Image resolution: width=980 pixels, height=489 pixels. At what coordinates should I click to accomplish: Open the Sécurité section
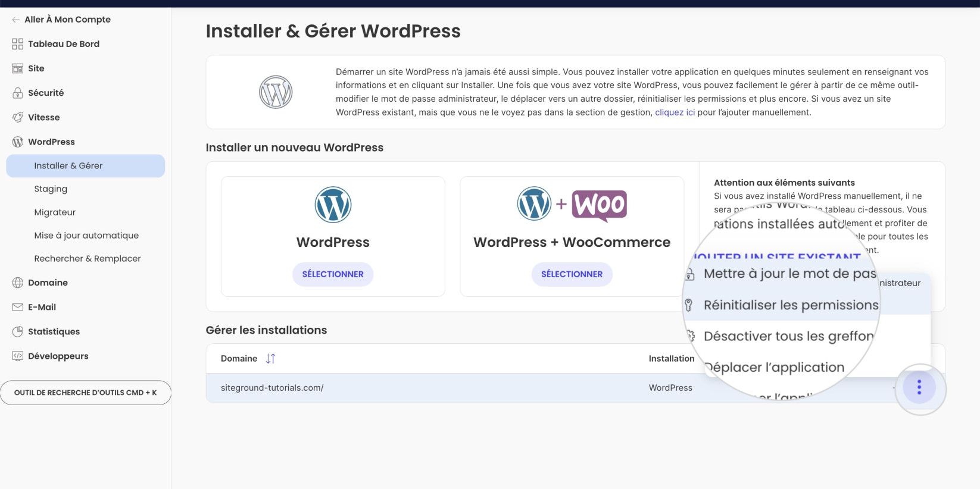coord(46,93)
